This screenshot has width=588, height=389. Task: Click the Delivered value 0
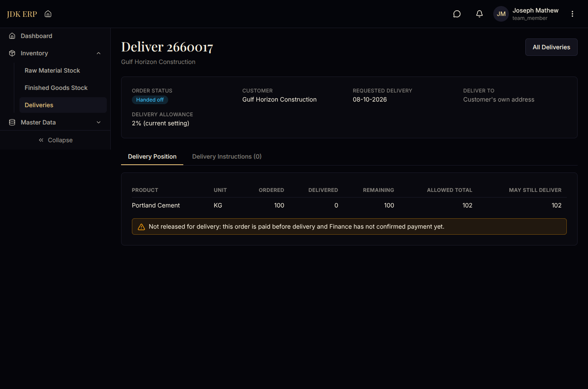pos(336,205)
